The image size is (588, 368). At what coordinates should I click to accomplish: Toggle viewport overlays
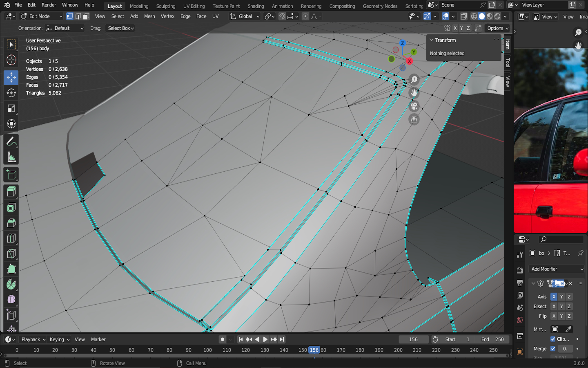click(x=445, y=16)
